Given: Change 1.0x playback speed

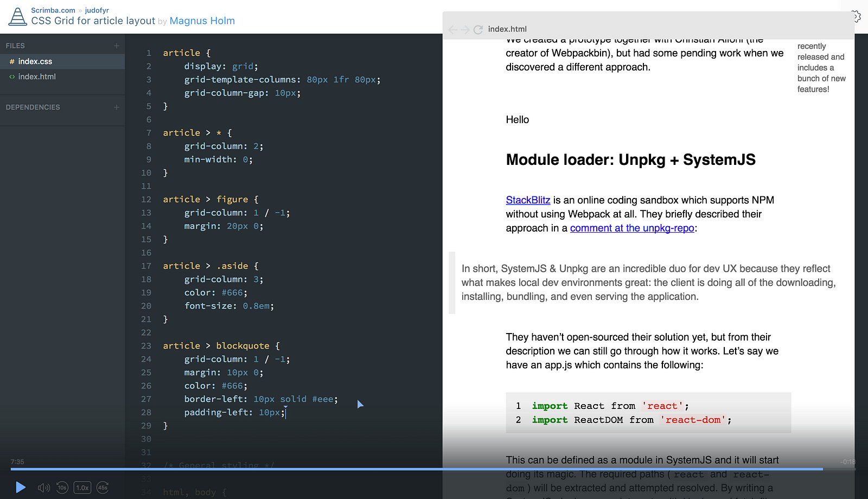Looking at the screenshot, I should (x=82, y=488).
